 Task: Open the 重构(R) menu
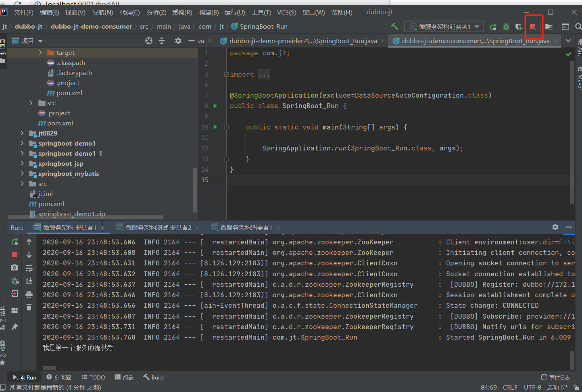tap(182, 13)
